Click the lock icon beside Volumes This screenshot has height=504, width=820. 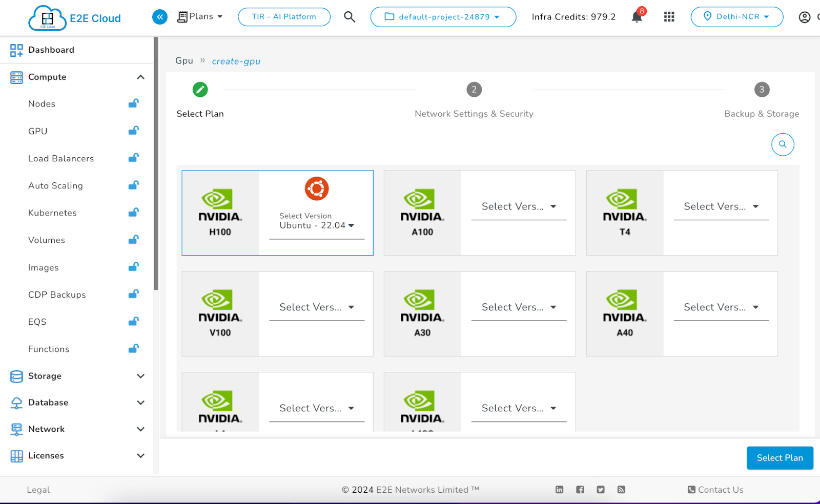(133, 239)
